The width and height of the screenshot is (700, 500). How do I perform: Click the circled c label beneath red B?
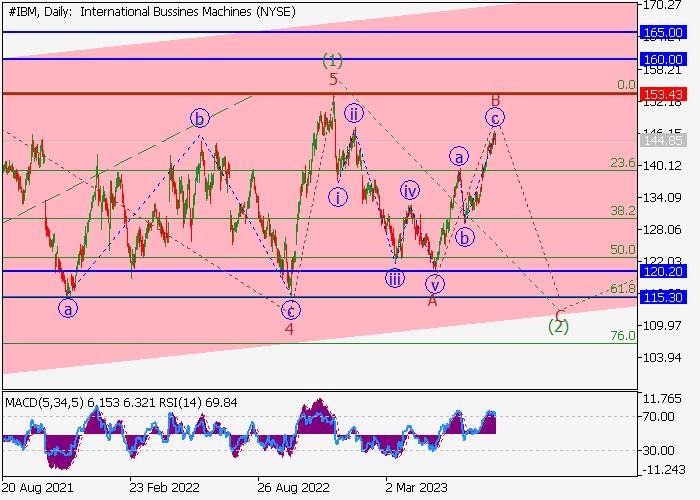click(495, 118)
